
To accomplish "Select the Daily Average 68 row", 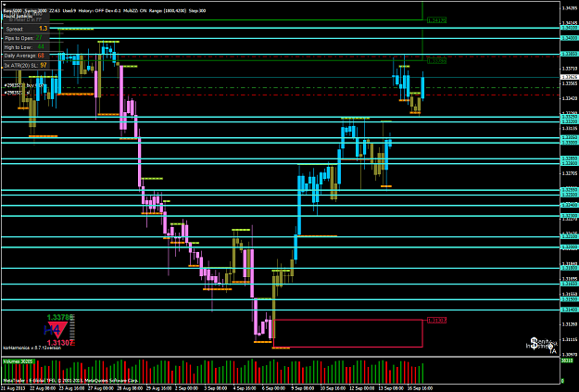I will pyautogui.click(x=24, y=56).
